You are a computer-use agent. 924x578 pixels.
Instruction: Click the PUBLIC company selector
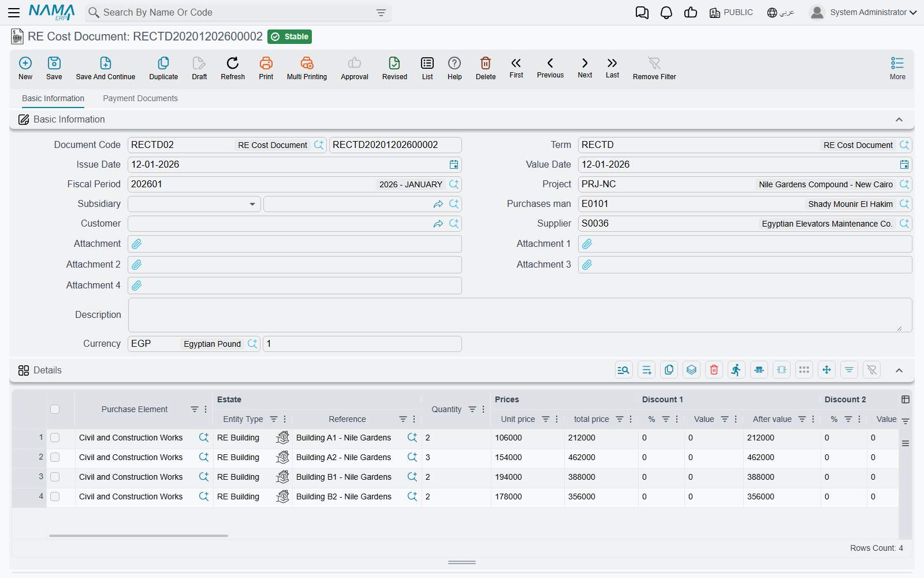coord(731,12)
